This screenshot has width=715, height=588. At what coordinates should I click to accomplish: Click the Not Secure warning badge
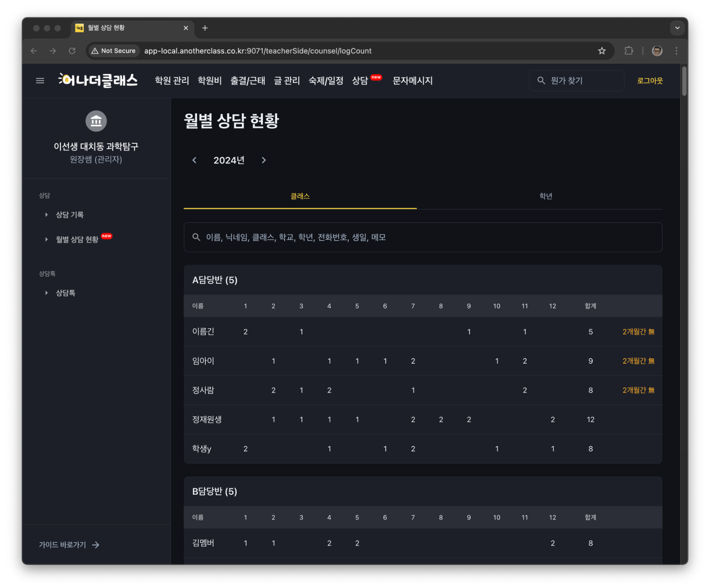click(x=113, y=51)
